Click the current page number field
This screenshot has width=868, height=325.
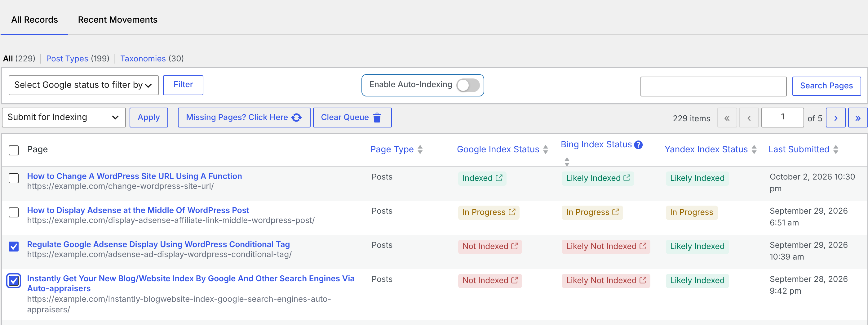(x=782, y=117)
